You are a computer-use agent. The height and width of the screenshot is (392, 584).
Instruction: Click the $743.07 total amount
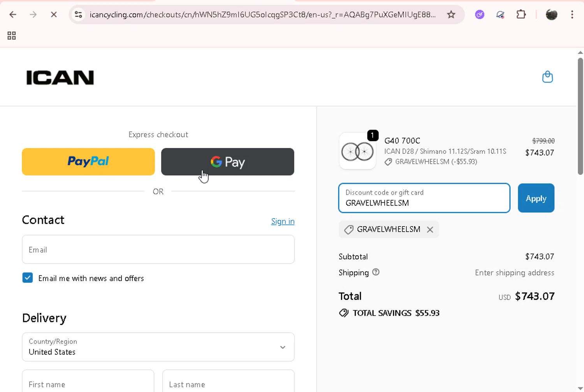(x=535, y=296)
